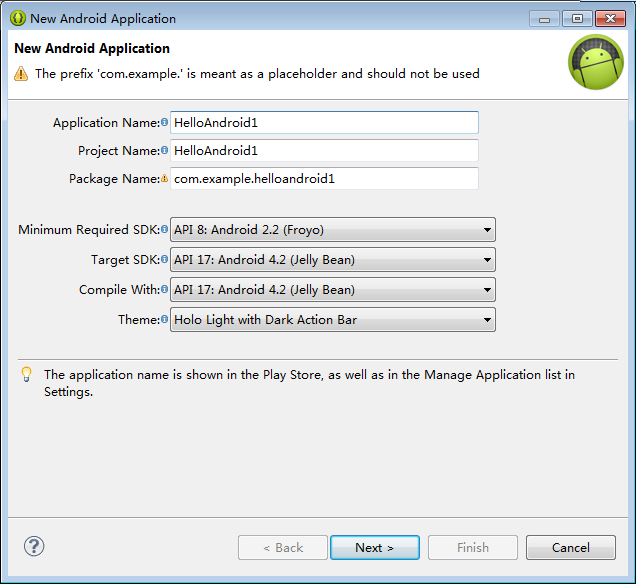Open the Compile With dropdown
The image size is (636, 584).
(x=333, y=290)
